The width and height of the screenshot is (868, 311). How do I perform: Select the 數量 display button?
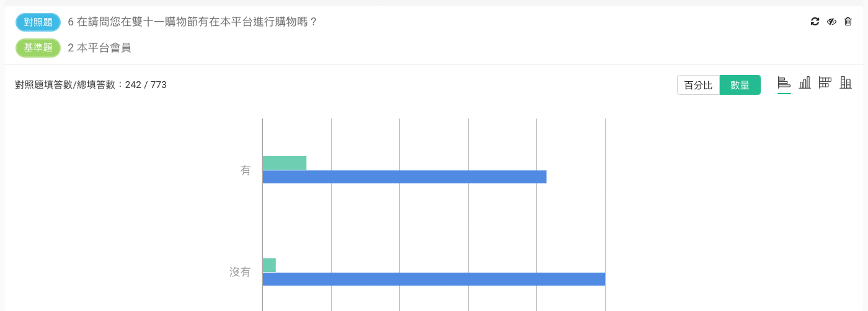(x=740, y=85)
